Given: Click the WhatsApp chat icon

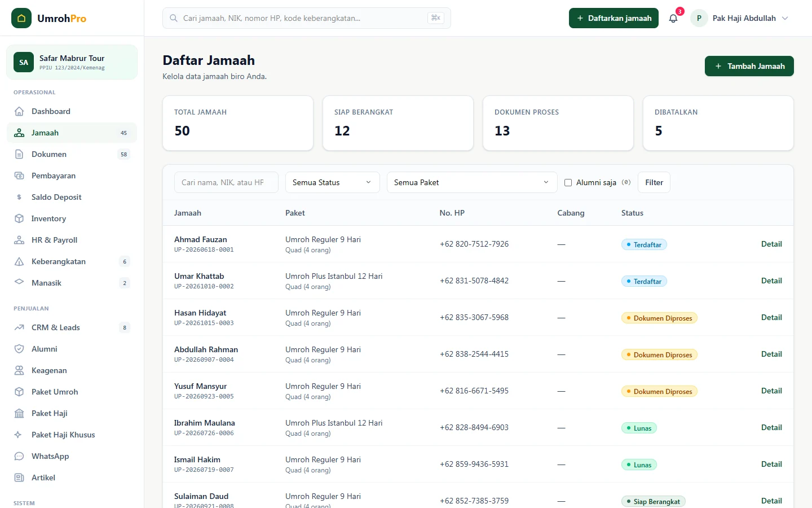Looking at the screenshot, I should (x=19, y=456).
